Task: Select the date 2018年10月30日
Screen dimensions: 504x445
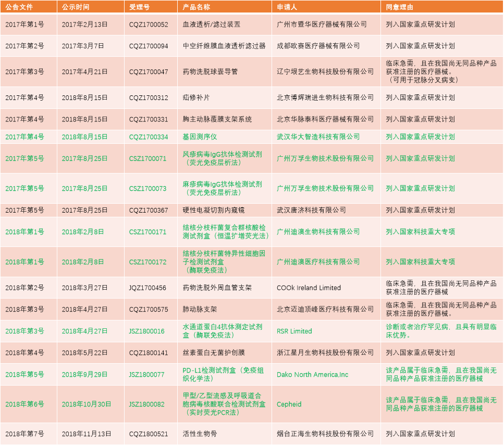Action: [x=87, y=404]
